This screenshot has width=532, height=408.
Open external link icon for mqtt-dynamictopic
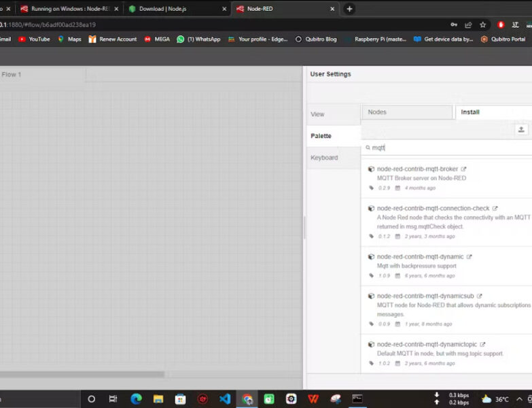(x=483, y=344)
